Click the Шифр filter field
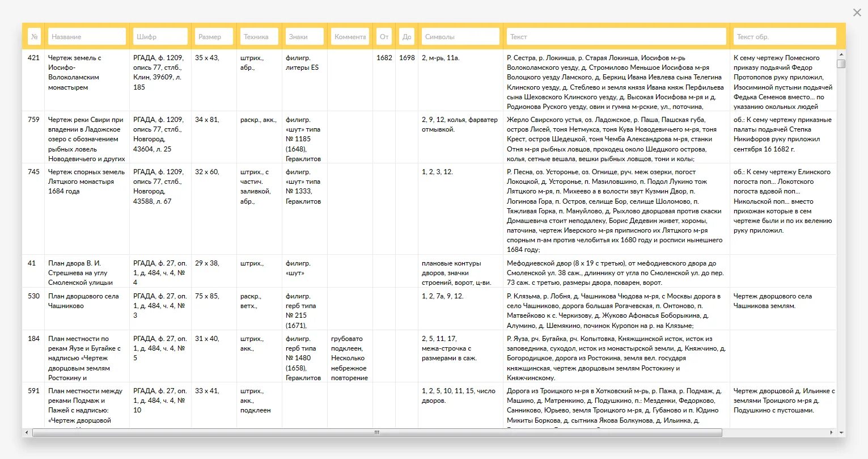 [160, 36]
